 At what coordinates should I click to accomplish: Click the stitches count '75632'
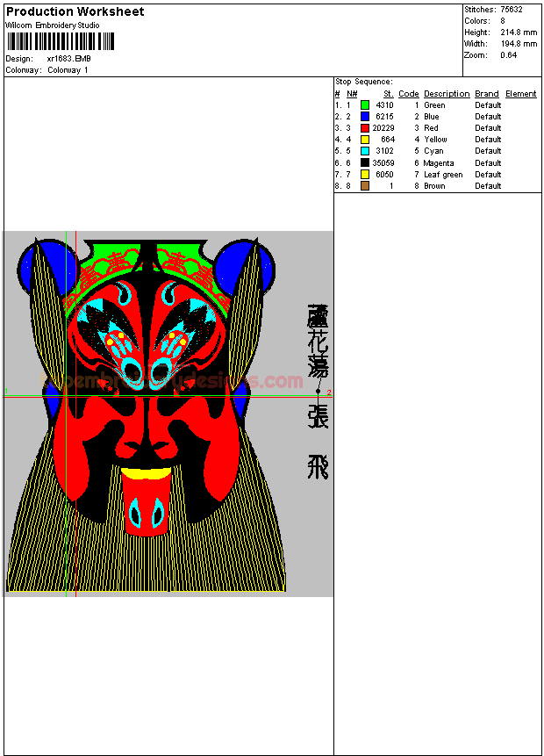(512, 9)
